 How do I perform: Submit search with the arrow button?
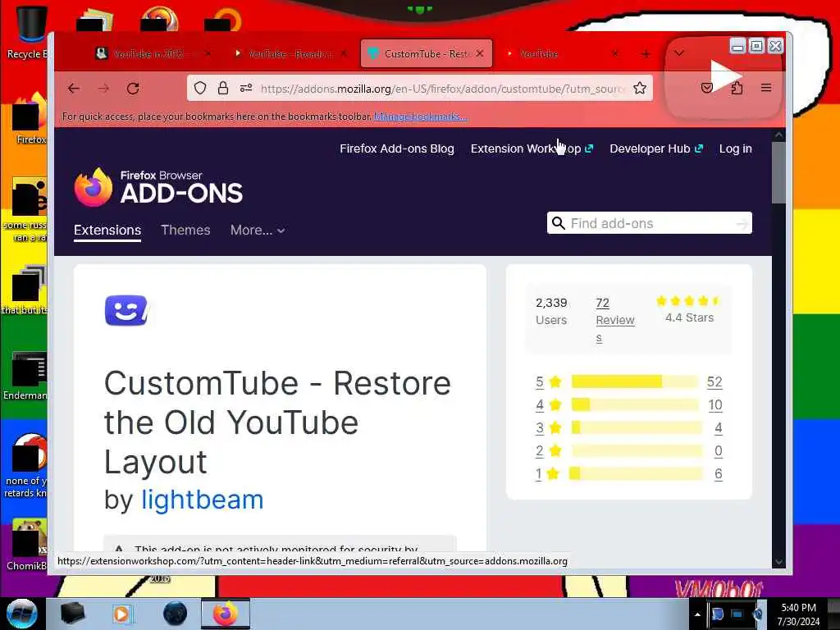[742, 223]
